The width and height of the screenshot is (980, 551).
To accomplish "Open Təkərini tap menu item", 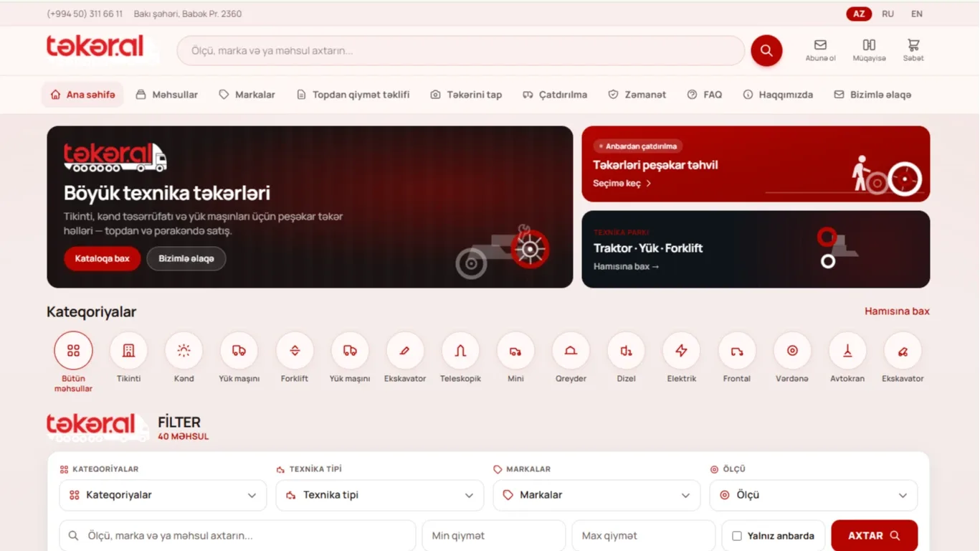I will click(x=466, y=95).
